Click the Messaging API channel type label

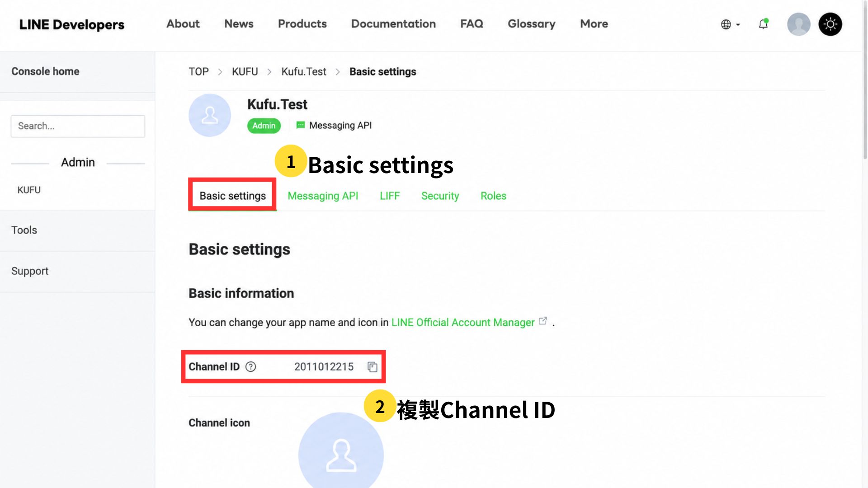pyautogui.click(x=340, y=125)
